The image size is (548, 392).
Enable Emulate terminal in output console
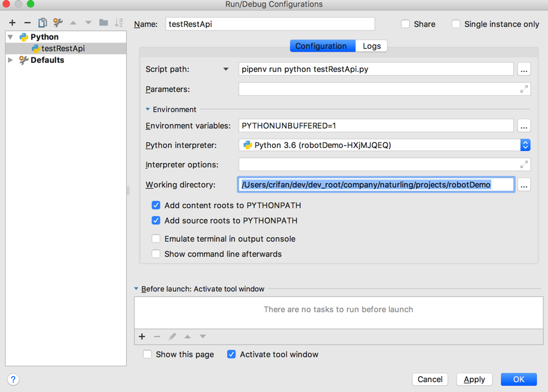[x=156, y=239]
